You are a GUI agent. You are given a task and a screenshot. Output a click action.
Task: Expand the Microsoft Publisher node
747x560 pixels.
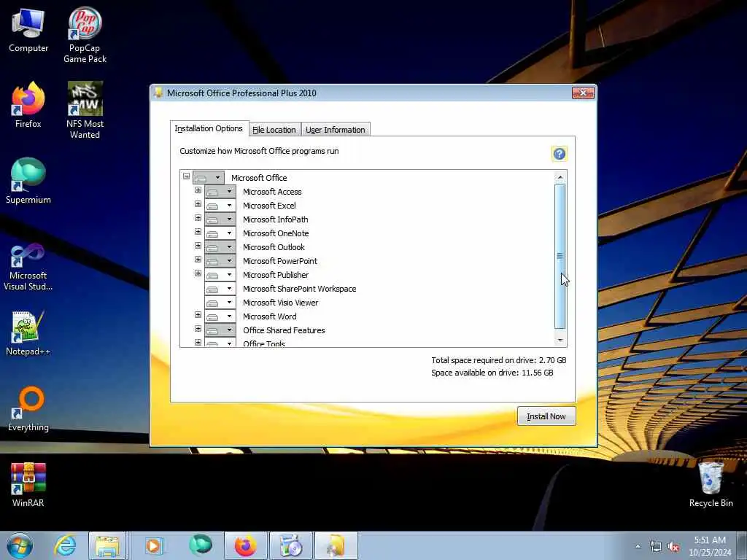(198, 273)
